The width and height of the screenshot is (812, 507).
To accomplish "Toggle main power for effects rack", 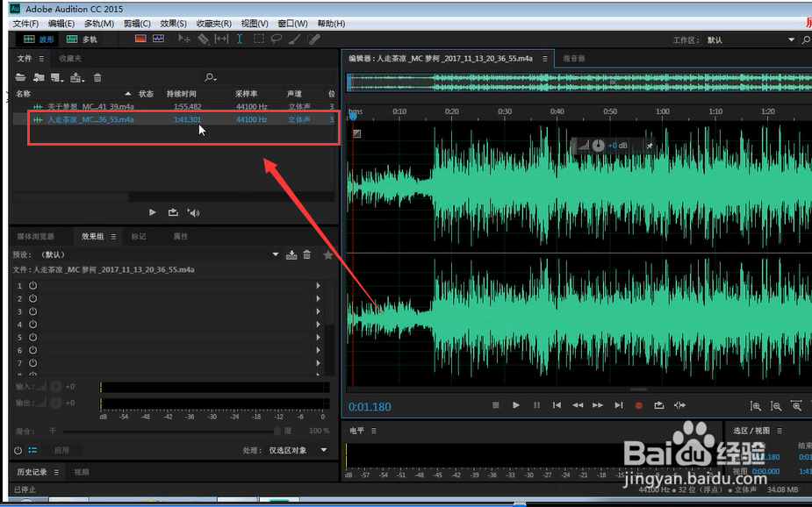I will coord(18,450).
